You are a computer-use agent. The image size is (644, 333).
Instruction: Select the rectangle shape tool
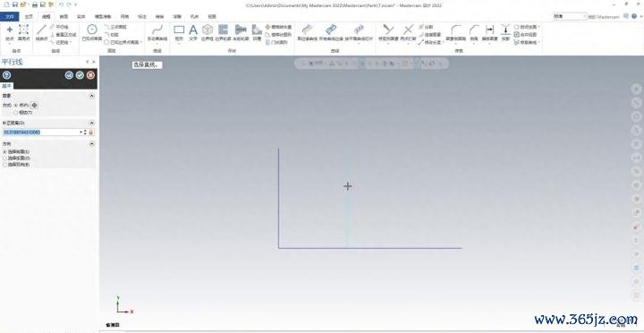coord(179,32)
